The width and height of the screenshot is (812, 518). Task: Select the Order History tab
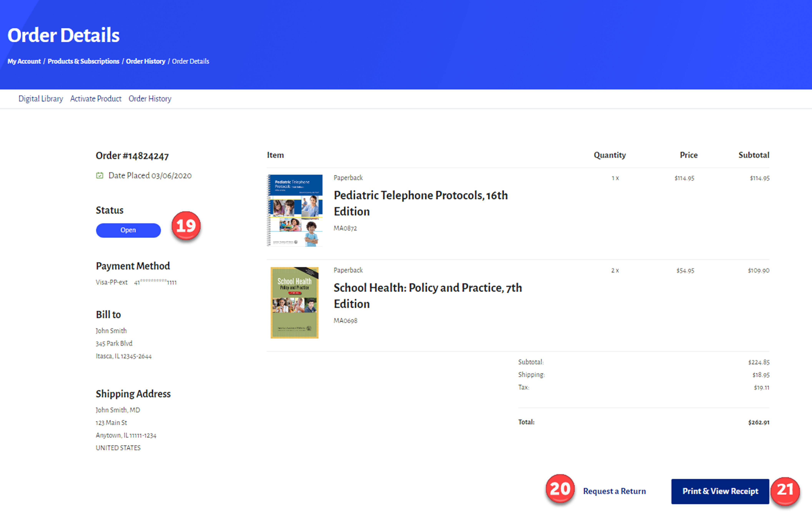click(x=150, y=99)
